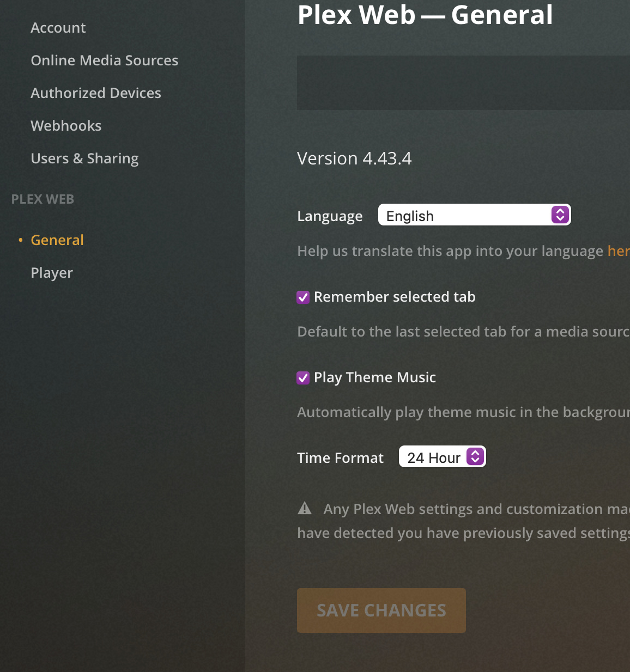
Task: Open Users & Sharing settings
Action: pyautogui.click(x=84, y=158)
